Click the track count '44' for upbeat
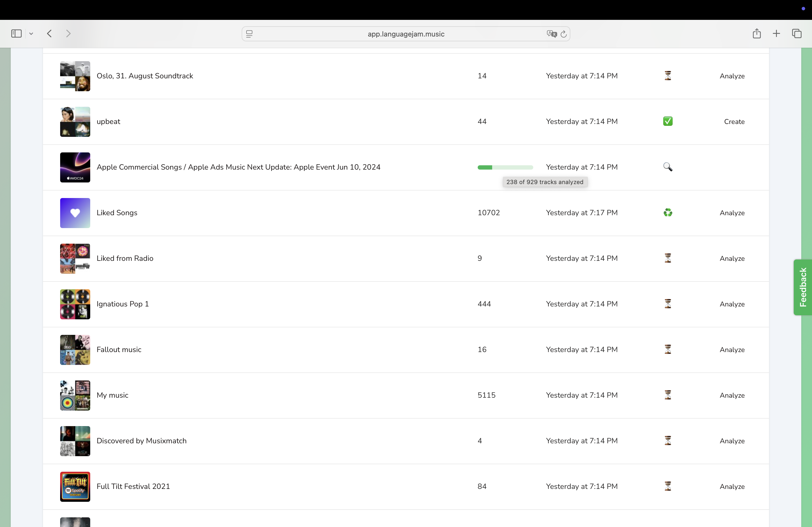The image size is (812, 527). coord(482,121)
